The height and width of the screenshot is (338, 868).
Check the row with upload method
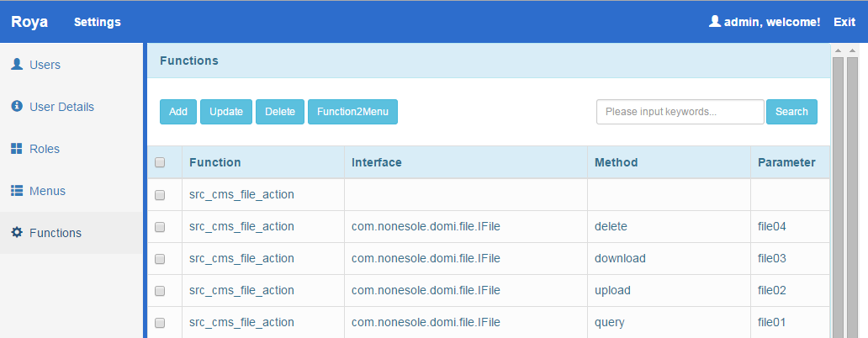click(160, 291)
